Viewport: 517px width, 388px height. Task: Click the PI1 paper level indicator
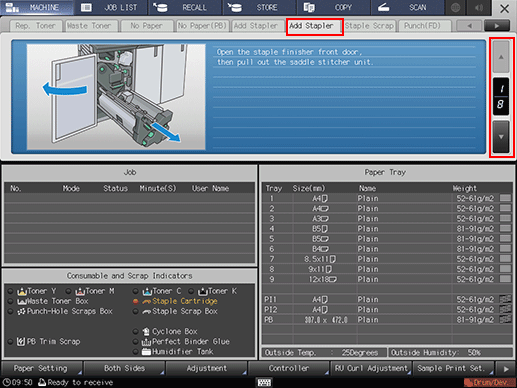(x=505, y=299)
